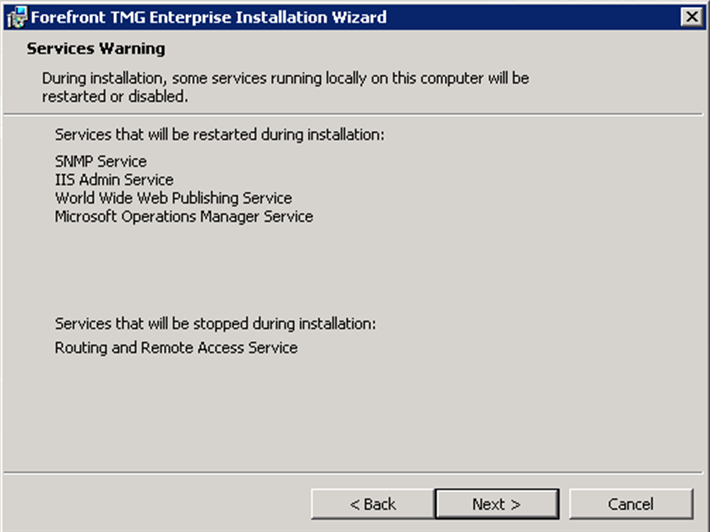Click the Forefront TMG Enterprise Installation Wizard title text

pyautogui.click(x=209, y=17)
